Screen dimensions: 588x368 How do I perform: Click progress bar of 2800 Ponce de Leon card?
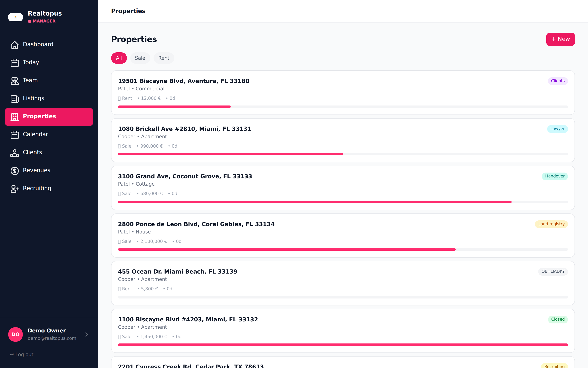pos(343,249)
